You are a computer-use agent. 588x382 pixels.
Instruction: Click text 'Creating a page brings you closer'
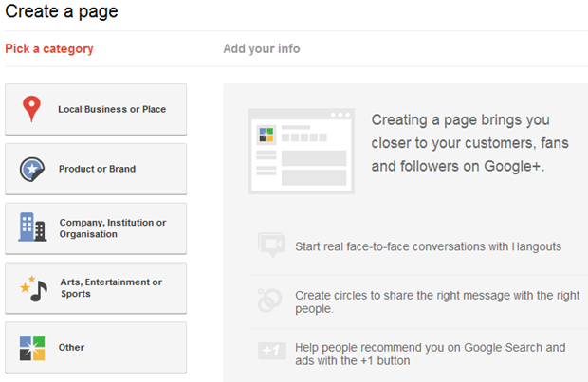click(469, 143)
